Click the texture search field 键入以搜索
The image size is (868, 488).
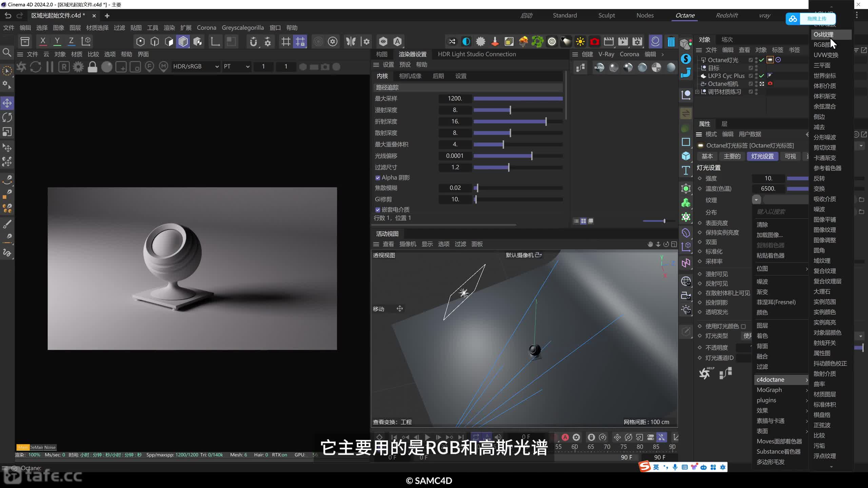tap(781, 212)
